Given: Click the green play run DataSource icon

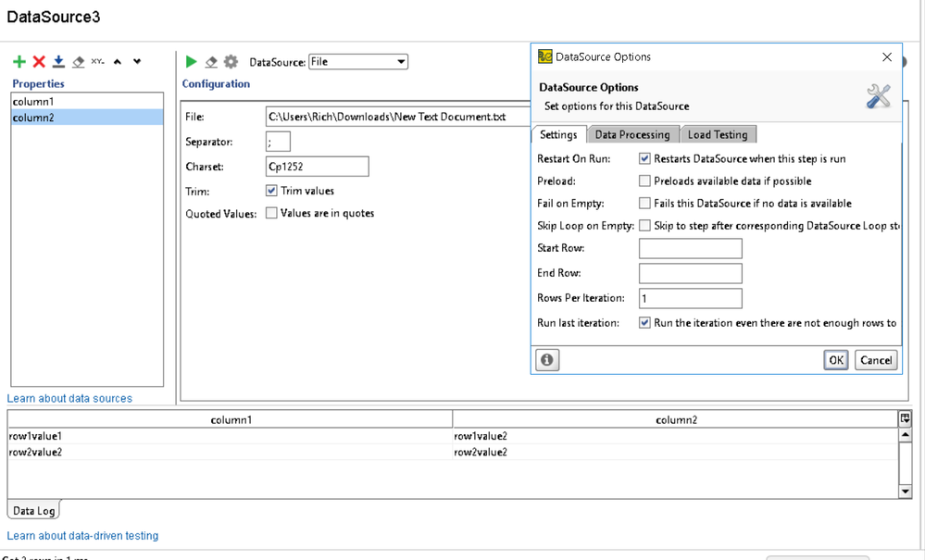Looking at the screenshot, I should 192,62.
